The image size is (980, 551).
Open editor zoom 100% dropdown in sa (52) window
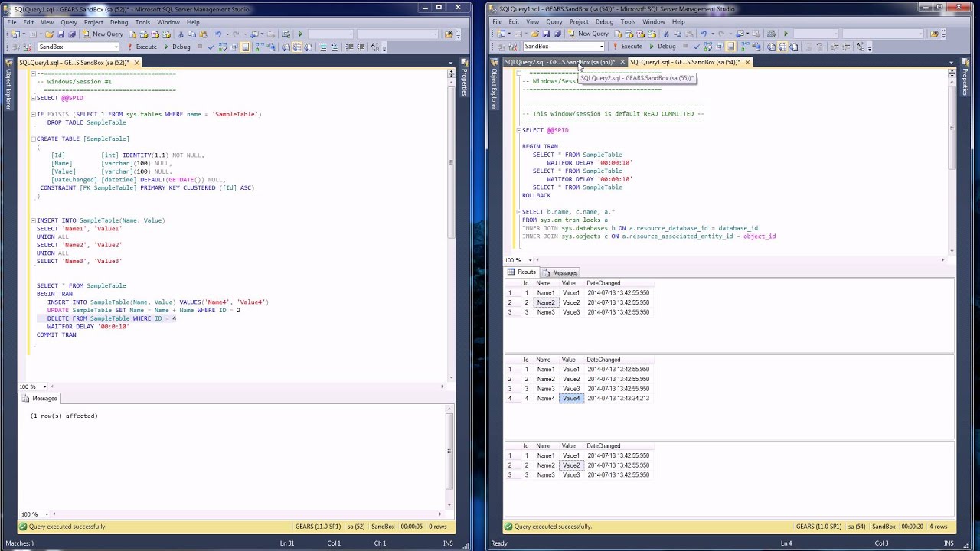click(44, 386)
